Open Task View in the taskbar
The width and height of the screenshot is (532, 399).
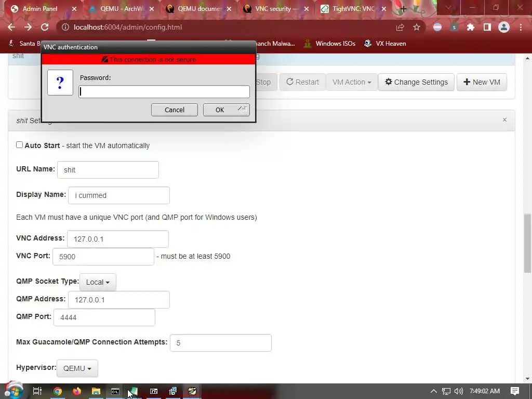tap(37, 391)
